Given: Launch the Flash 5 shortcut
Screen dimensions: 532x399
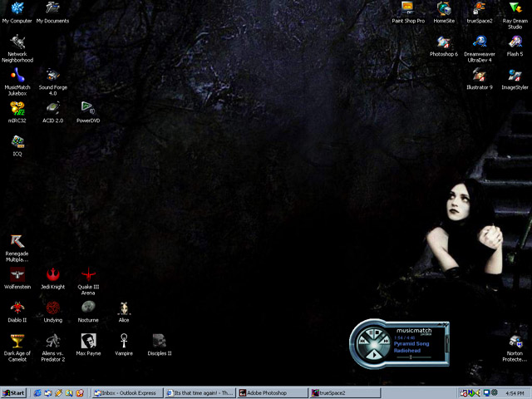Looking at the screenshot, I should [x=515, y=46].
